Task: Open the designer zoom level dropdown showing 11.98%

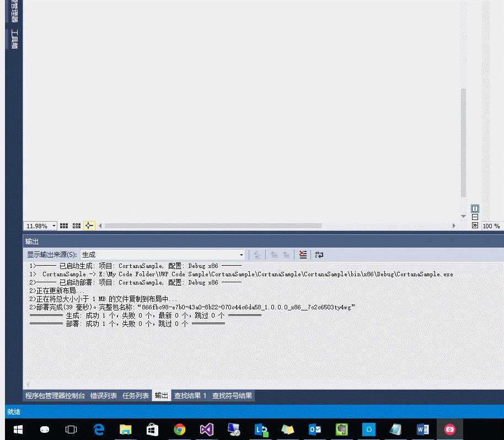Action: point(40,226)
